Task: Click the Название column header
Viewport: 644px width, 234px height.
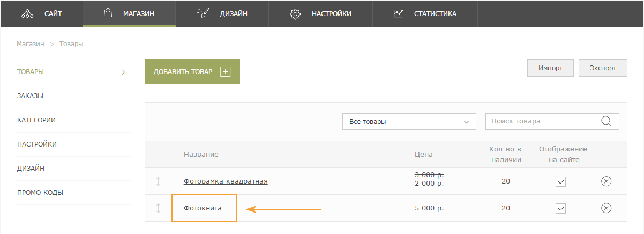Action: tap(201, 155)
